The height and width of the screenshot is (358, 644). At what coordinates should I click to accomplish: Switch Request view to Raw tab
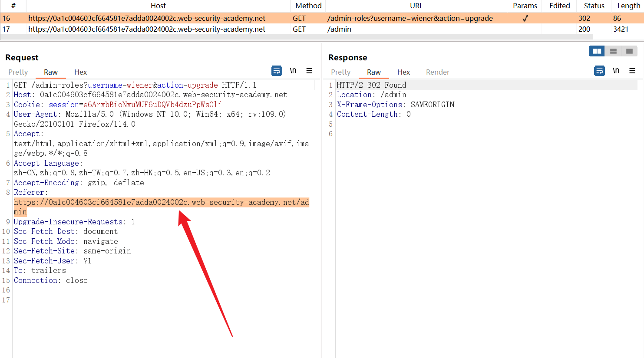[x=51, y=72]
